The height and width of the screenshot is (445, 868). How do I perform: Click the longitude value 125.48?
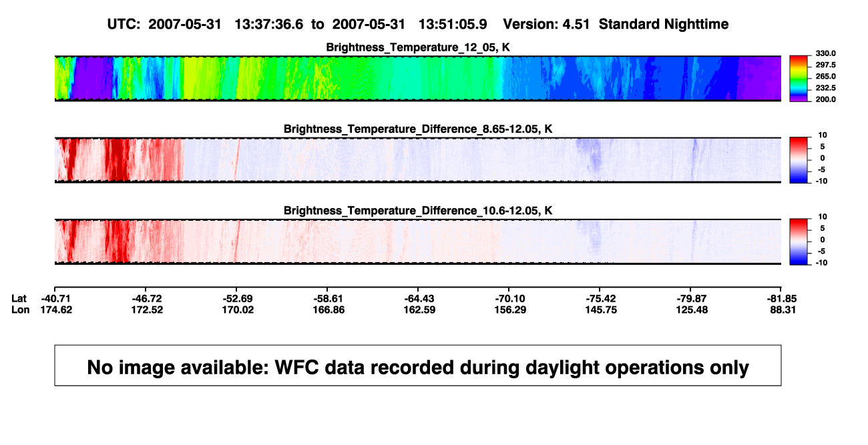tap(691, 310)
